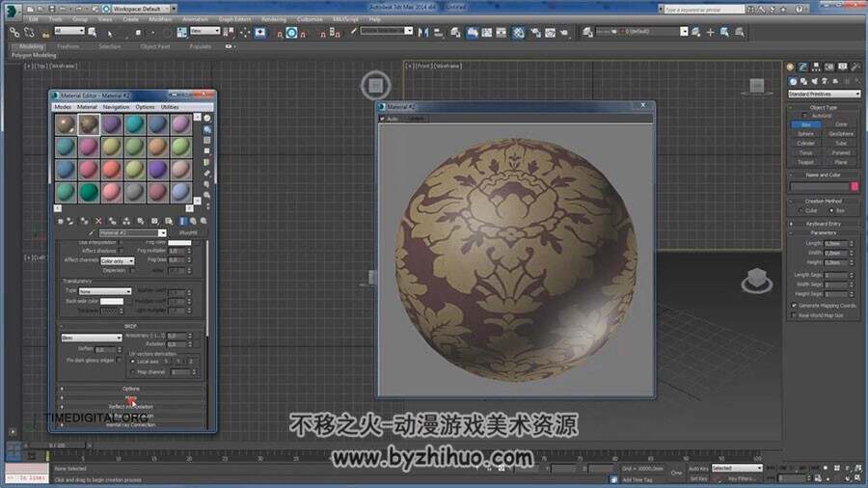Image resolution: width=868 pixels, height=488 pixels.
Task: Open the Translucency Type dropdown
Action: coord(105,291)
